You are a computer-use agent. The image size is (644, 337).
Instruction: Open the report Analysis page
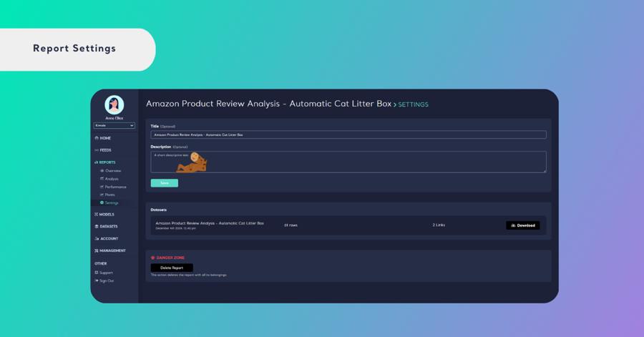click(109, 179)
